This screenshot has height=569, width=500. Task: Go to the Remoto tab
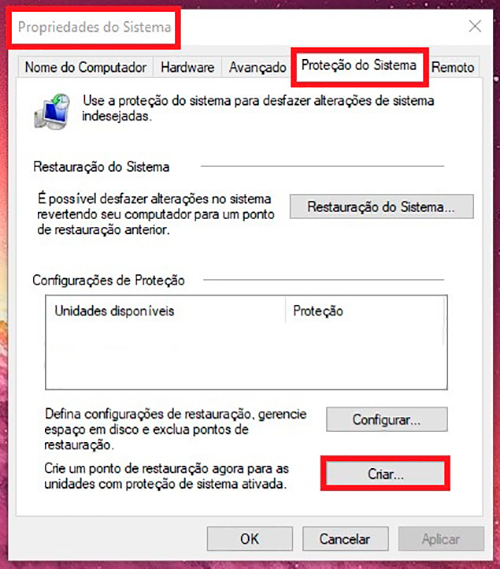pos(452,67)
